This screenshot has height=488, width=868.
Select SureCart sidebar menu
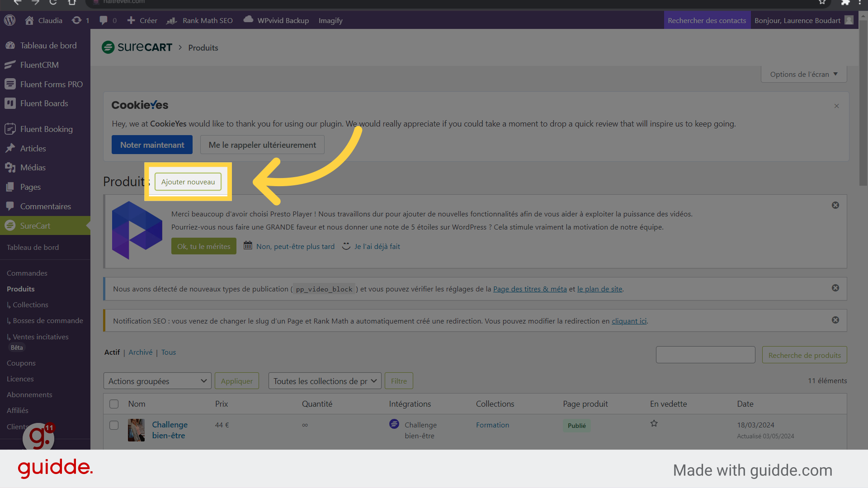point(45,225)
